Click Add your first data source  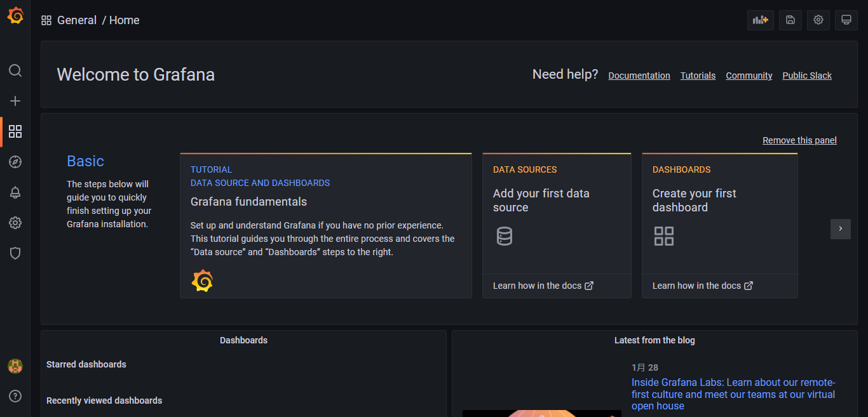tap(541, 201)
